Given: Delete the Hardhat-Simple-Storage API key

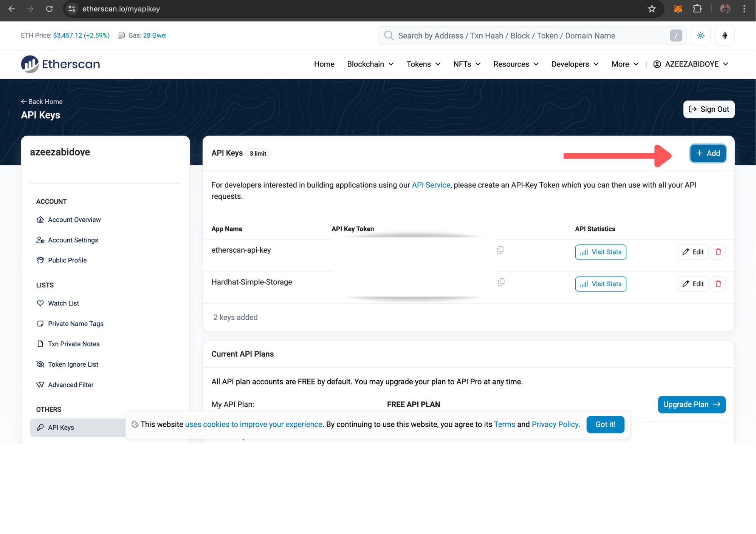Looking at the screenshot, I should pyautogui.click(x=718, y=284).
